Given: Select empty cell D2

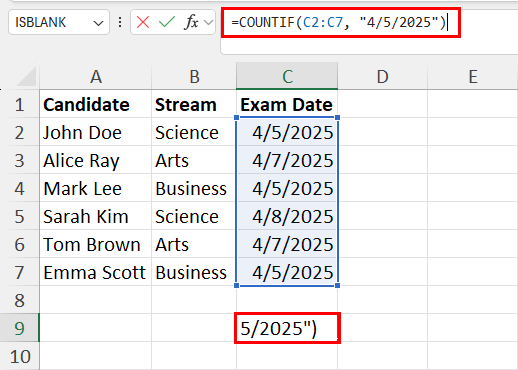Looking at the screenshot, I should coord(382,132).
